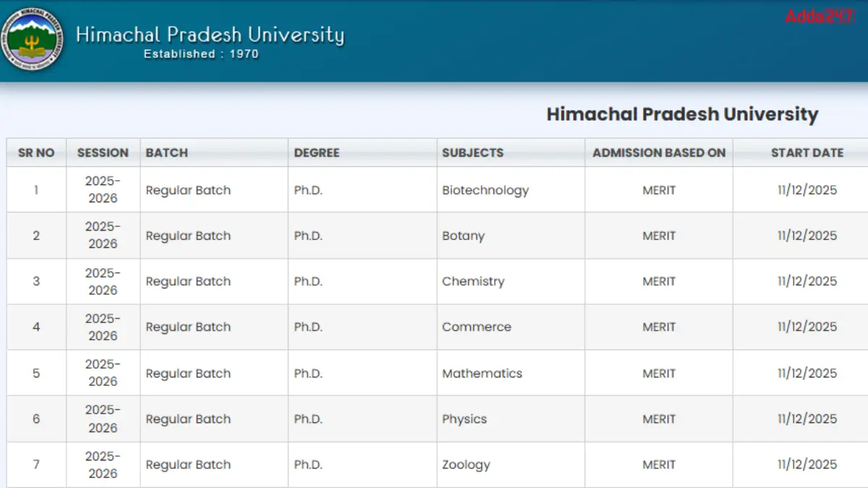Image resolution: width=868 pixels, height=488 pixels.
Task: Select the Biotechnology subject cell
Action: [485, 190]
